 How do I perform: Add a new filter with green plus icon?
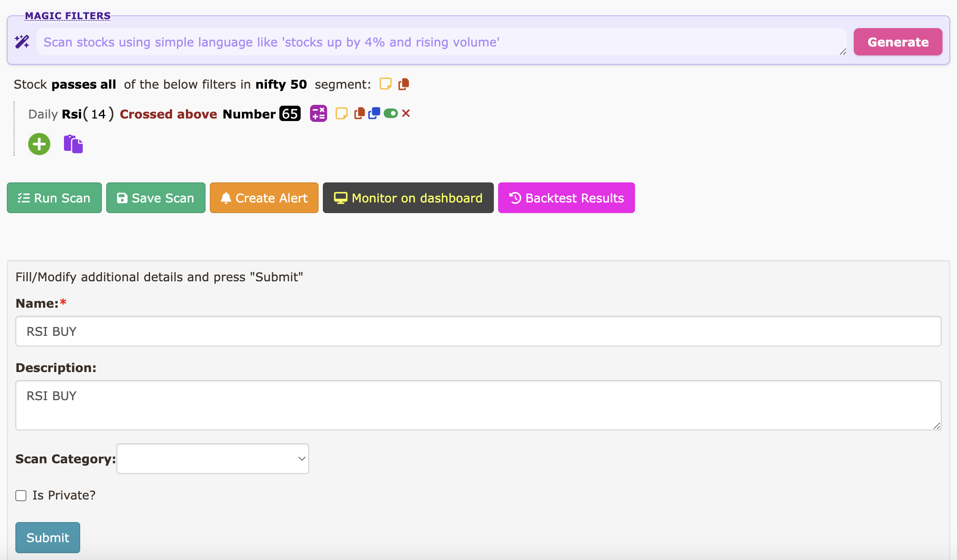(x=39, y=144)
